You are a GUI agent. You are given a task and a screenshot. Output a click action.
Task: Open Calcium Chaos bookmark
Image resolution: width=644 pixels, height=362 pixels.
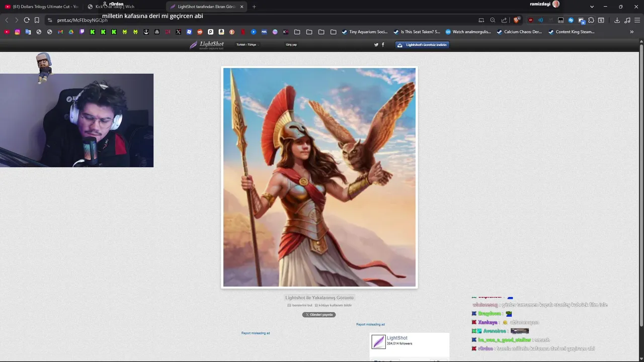519,32
